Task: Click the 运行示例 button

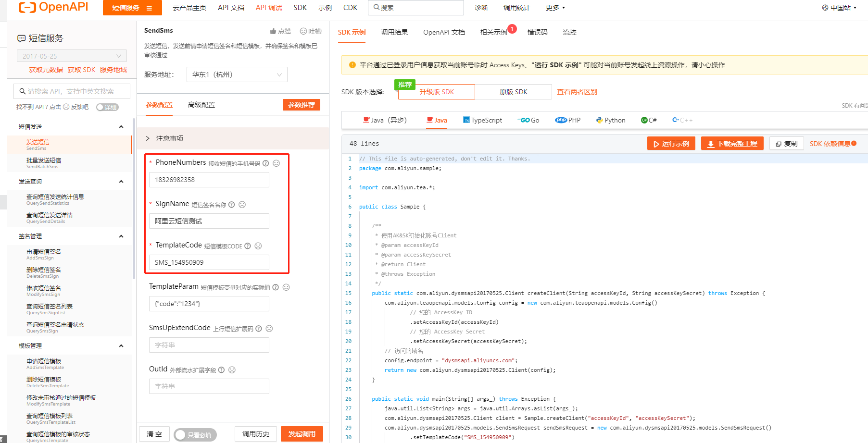Action: pyautogui.click(x=671, y=144)
